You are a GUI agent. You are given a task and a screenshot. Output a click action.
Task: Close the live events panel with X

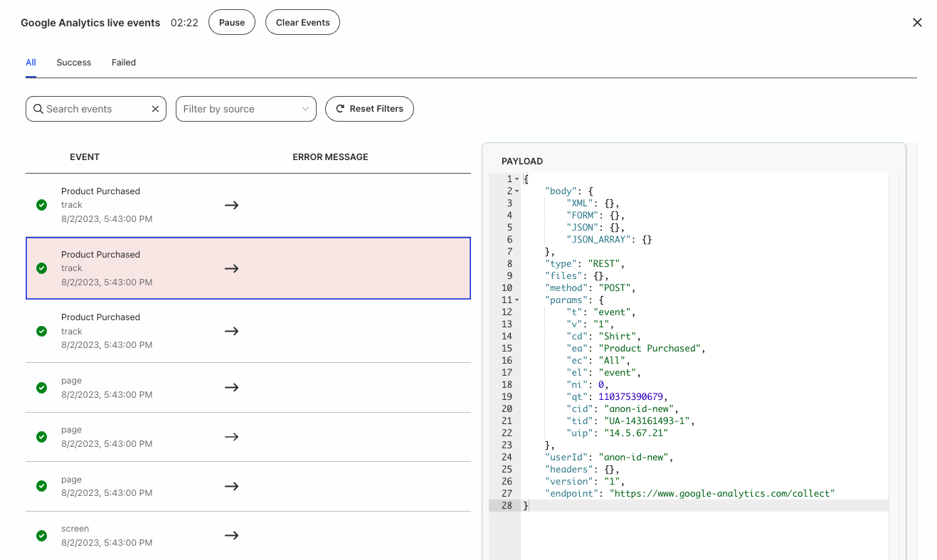(917, 22)
